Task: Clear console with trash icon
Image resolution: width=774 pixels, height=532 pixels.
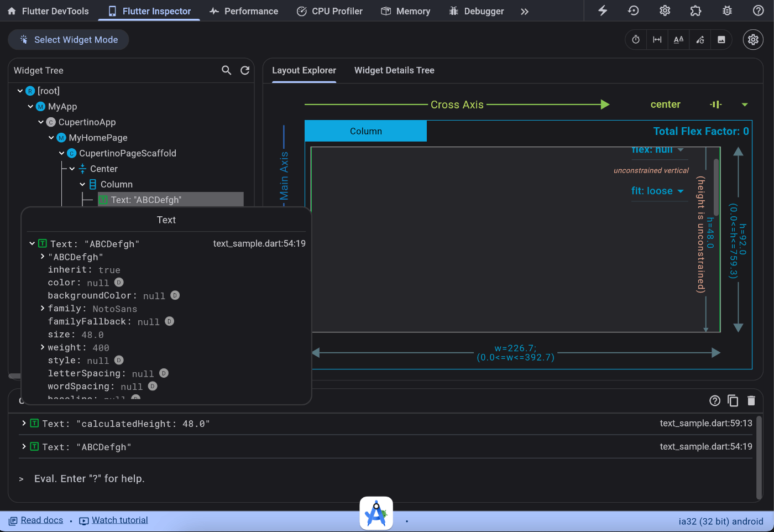Action: coord(751,400)
